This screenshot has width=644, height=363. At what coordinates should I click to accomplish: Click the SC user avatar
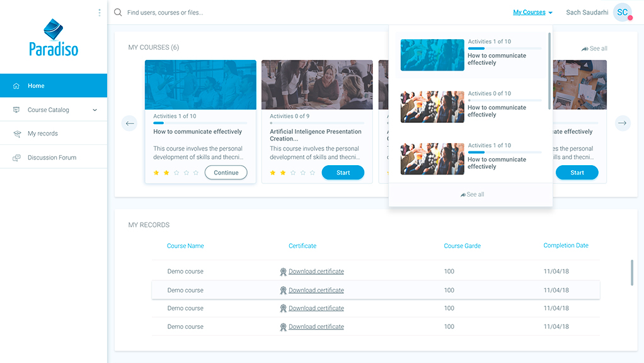coord(622,13)
